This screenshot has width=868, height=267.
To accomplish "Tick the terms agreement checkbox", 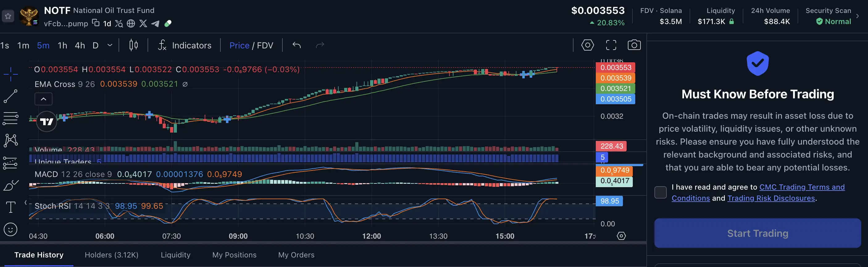I will (x=660, y=193).
